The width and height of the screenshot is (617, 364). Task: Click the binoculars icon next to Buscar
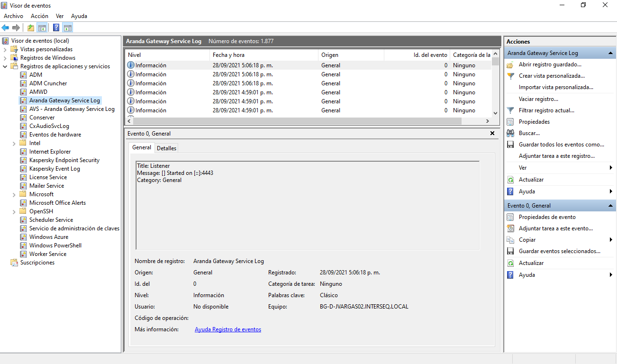[510, 133]
